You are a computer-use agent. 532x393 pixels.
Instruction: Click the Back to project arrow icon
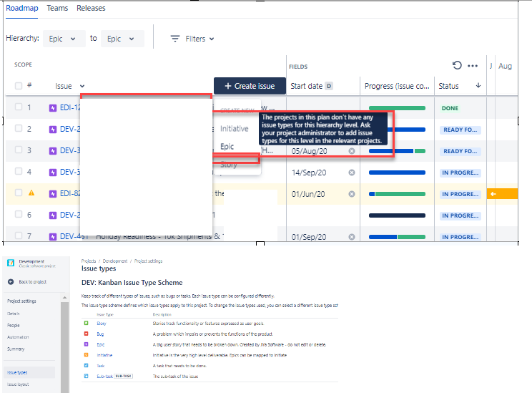[11, 281]
